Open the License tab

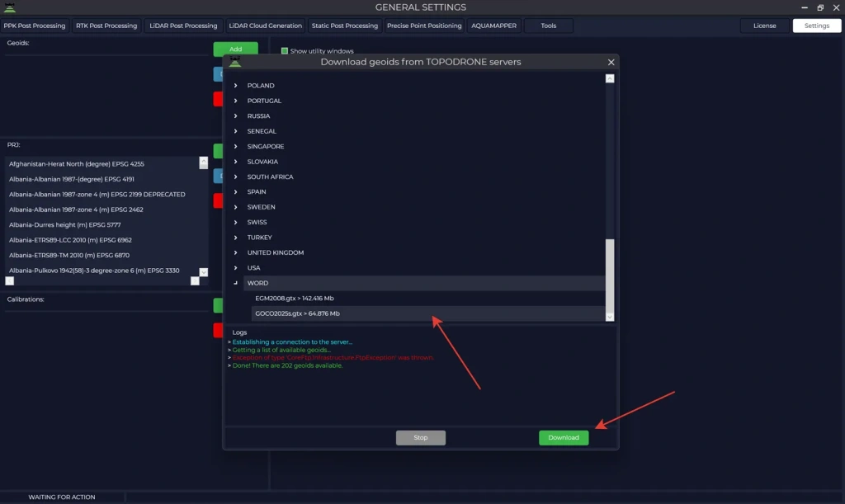(764, 26)
